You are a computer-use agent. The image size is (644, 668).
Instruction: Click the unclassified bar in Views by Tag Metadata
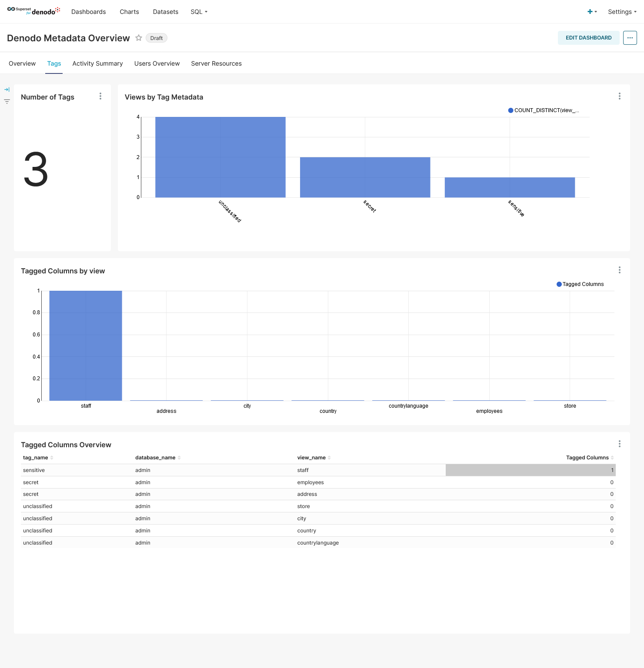(220, 157)
